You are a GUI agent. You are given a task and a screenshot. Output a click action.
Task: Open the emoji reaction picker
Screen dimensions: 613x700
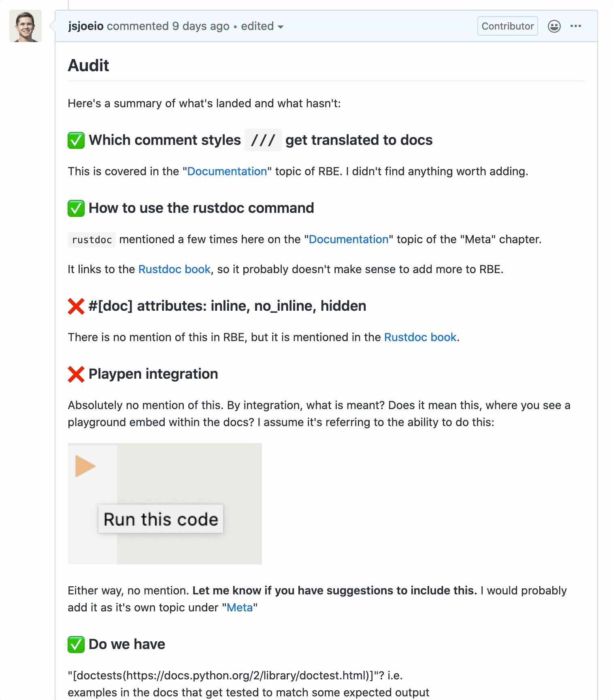tap(554, 26)
